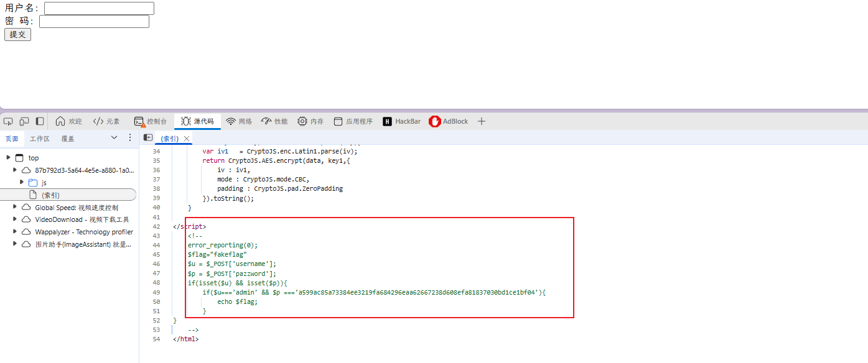Toggle the DevTools dock side icon
The height and width of the screenshot is (363, 868).
[x=40, y=121]
